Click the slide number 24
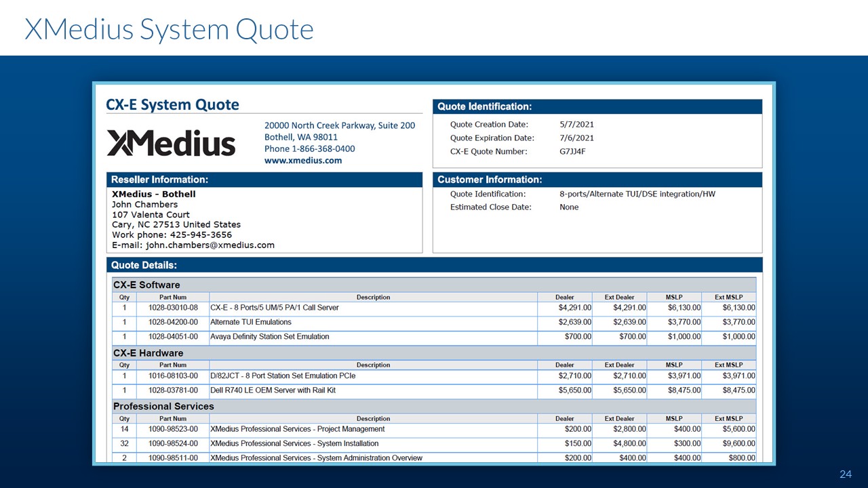868x488 pixels. pyautogui.click(x=845, y=474)
